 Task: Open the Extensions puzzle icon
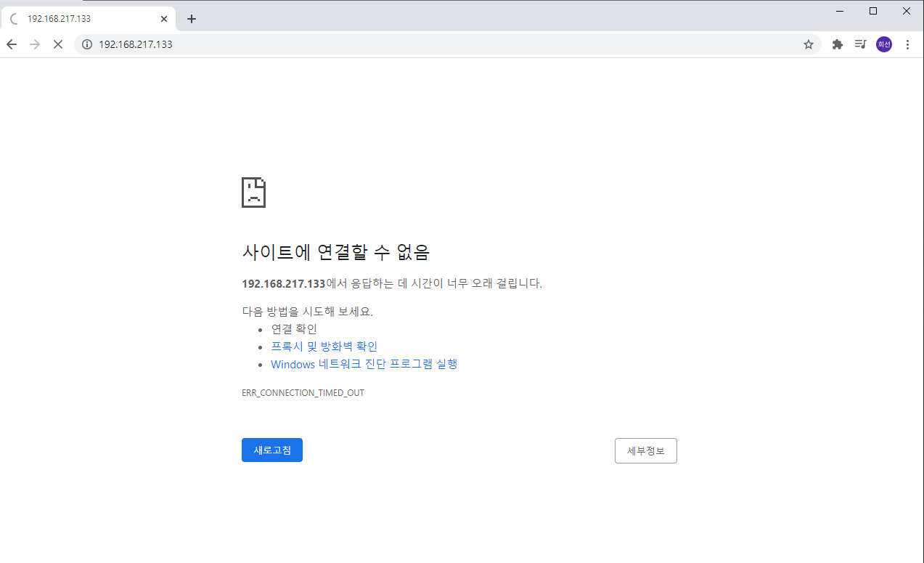click(x=837, y=44)
